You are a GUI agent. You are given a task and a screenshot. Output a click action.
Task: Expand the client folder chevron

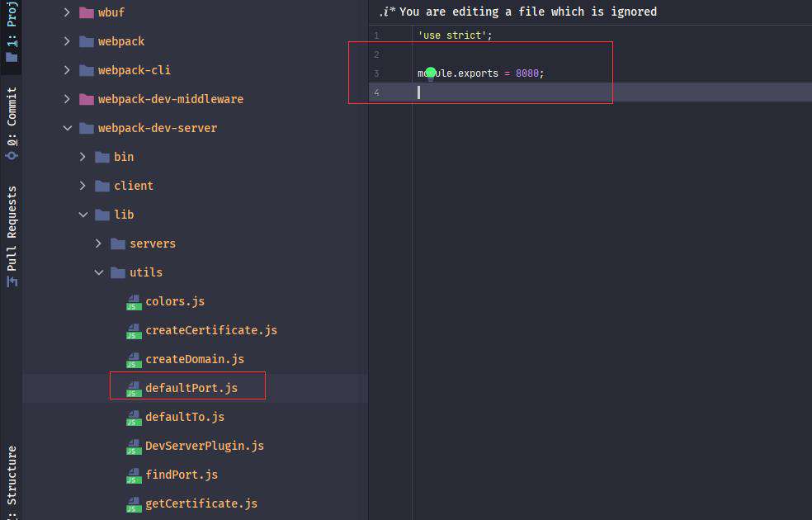pyautogui.click(x=83, y=186)
